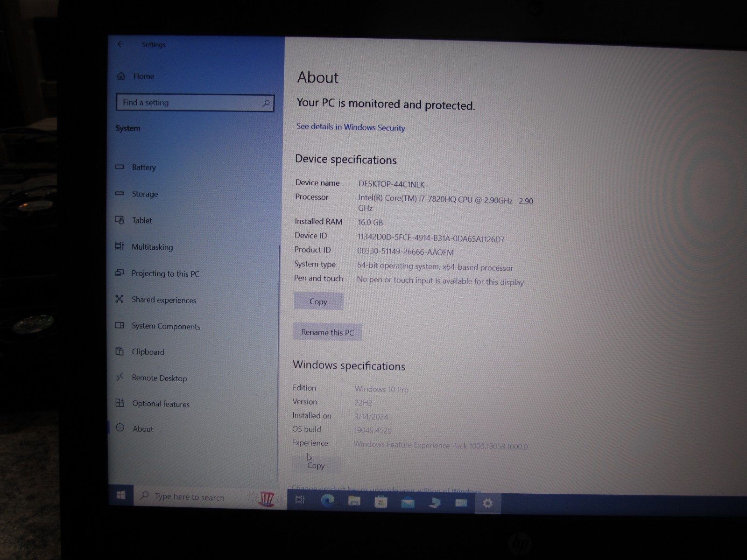Focus the Find a setting search box

[x=195, y=103]
